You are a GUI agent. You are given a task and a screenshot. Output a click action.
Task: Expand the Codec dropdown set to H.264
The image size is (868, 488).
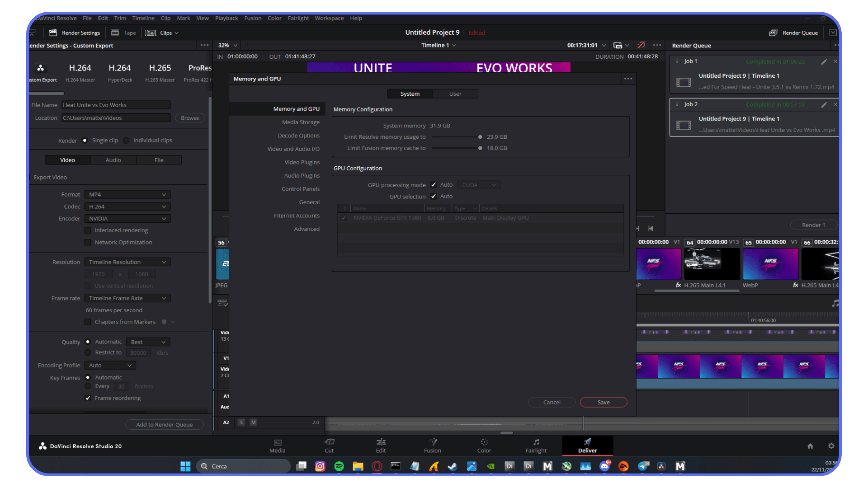[127, 206]
